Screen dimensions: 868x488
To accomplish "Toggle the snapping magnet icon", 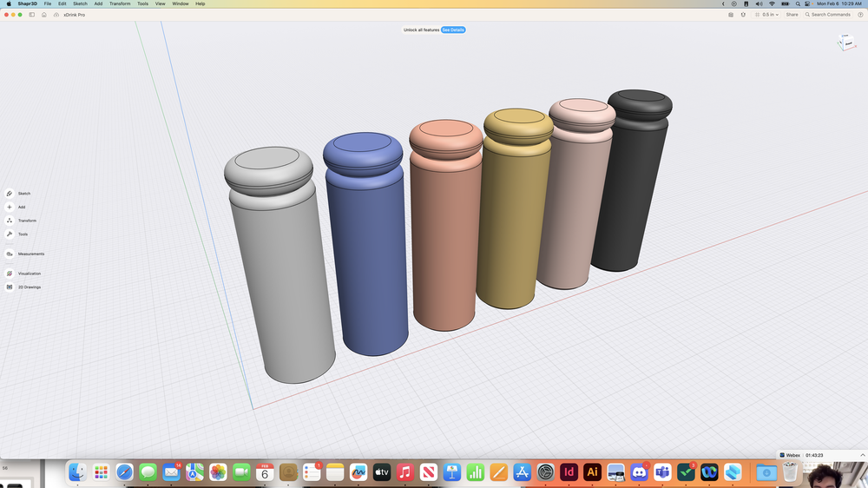I will [744, 15].
